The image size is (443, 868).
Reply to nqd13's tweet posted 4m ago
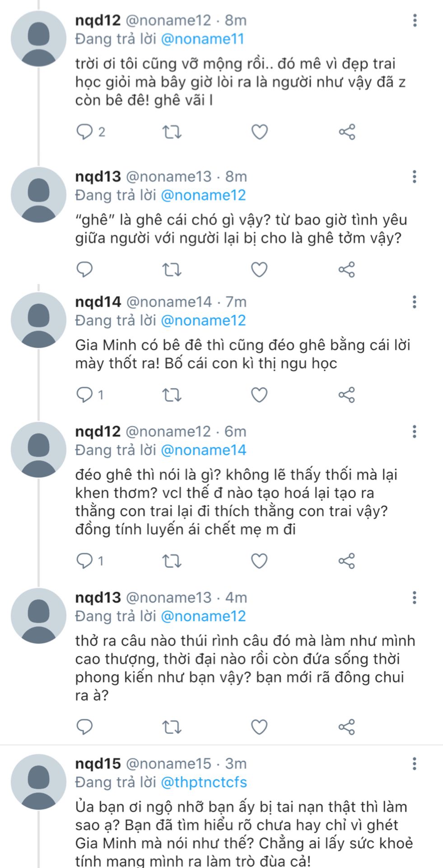click(84, 727)
